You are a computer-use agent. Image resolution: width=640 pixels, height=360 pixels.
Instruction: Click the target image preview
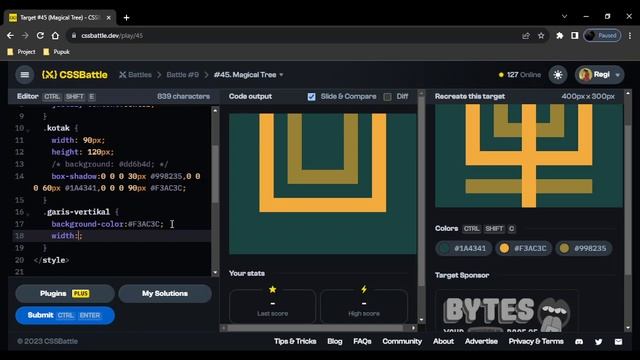coord(529,156)
